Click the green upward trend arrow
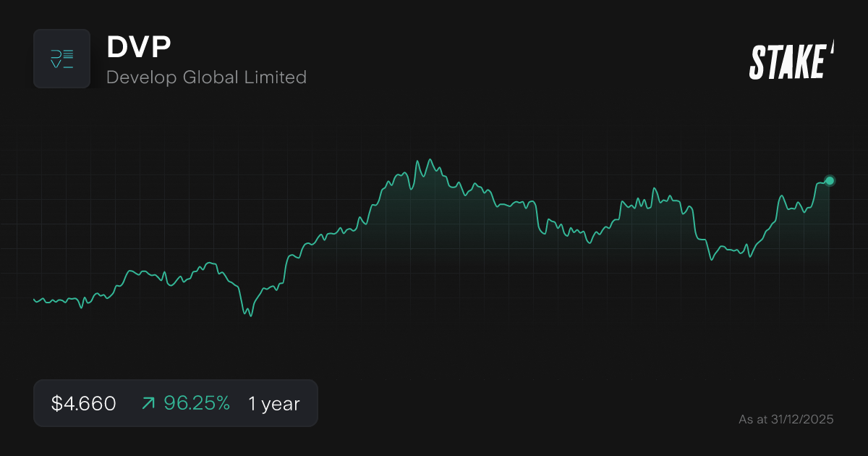The height and width of the screenshot is (456, 868). tap(148, 403)
